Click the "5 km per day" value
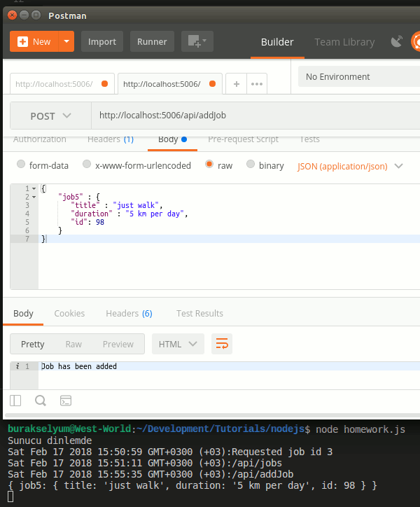Image resolution: width=420 pixels, height=507 pixels. (155, 214)
